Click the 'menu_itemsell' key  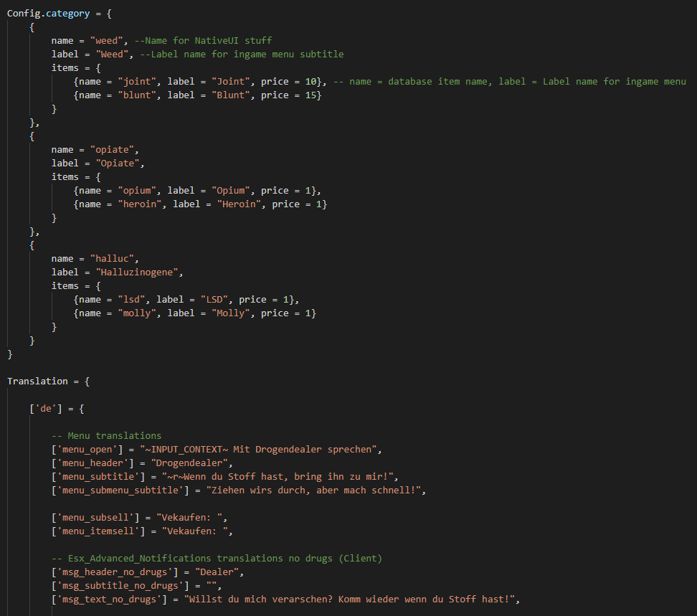point(98,531)
